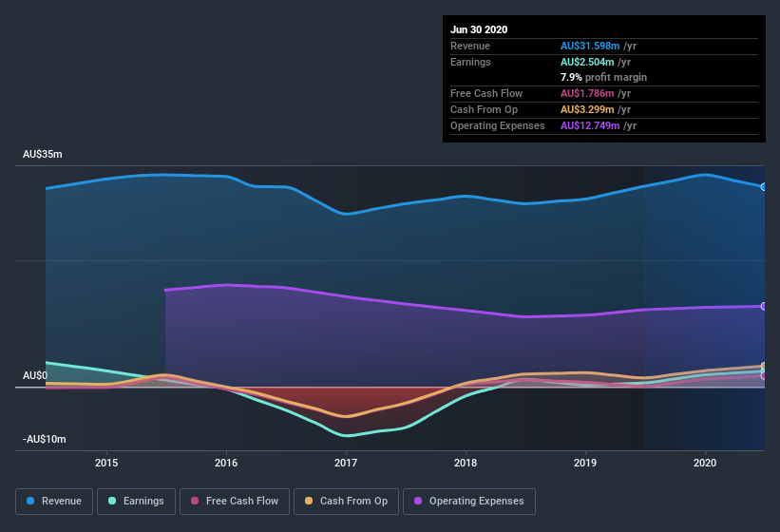The image size is (780, 532).
Task: Click the 7.9% profit margin text
Action: tap(603, 77)
